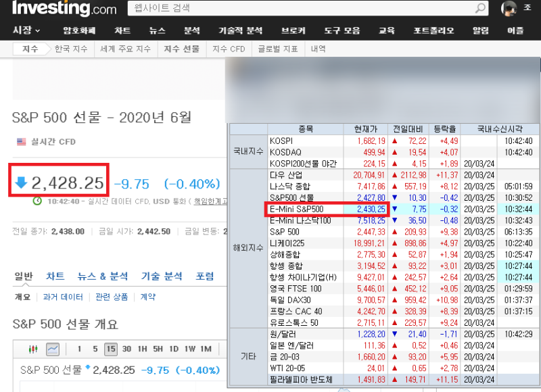The width and height of the screenshot is (541, 392).
Task: Click the US flag icon
Action: click(22, 142)
